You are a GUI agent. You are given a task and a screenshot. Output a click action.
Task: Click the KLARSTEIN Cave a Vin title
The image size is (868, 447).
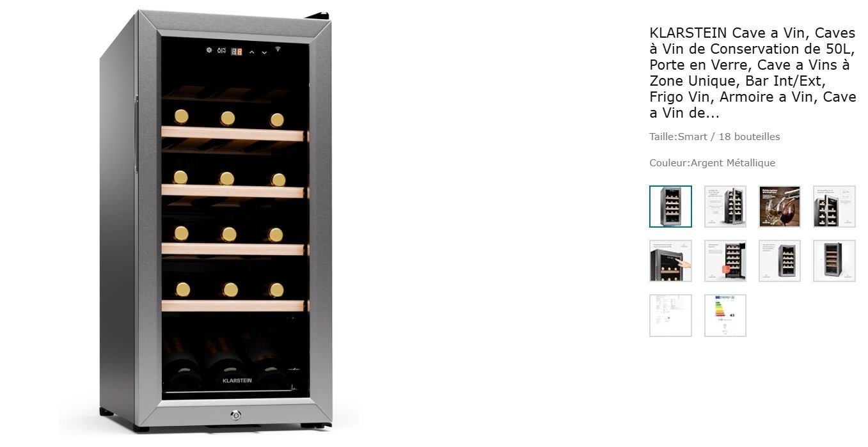point(753,73)
